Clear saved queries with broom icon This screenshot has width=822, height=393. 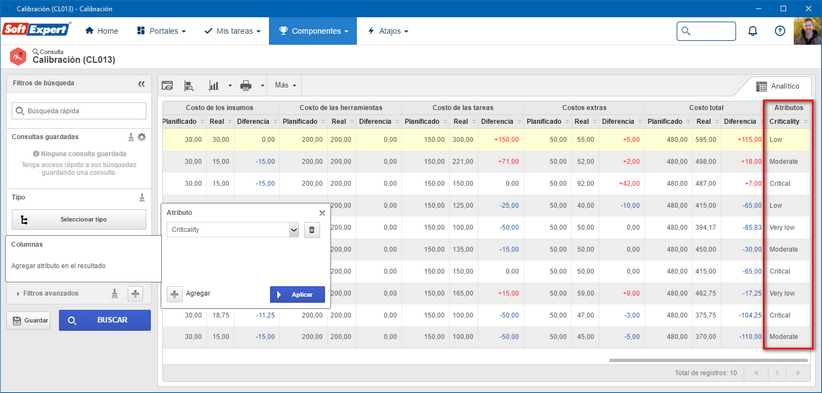tap(131, 137)
